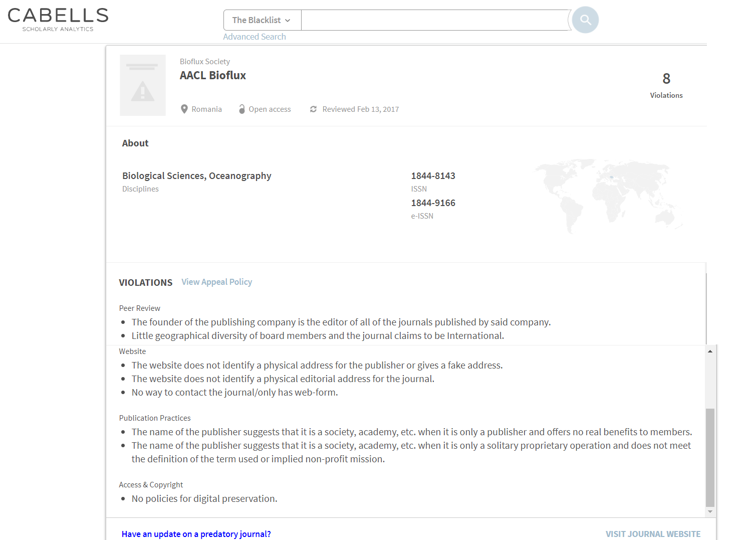The image size is (756, 540).
Task: Click 'Biological Sciences, Oceanography' disciplines text
Action: (x=197, y=175)
